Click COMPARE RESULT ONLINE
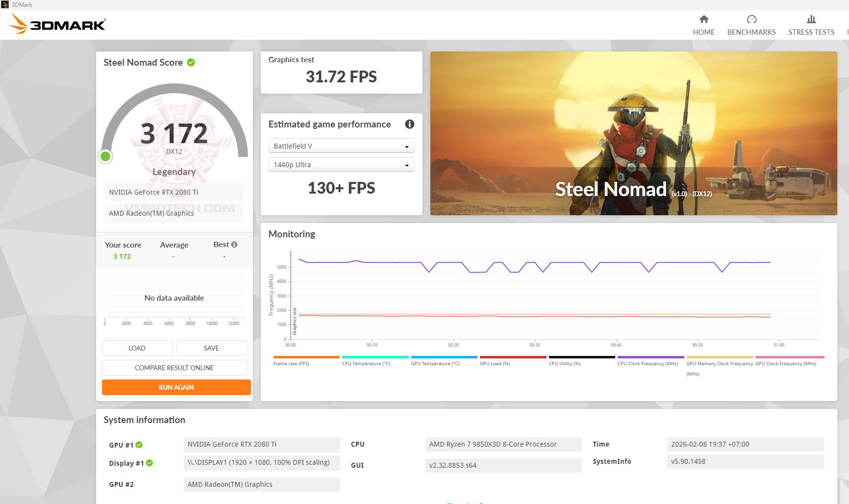Image resolution: width=849 pixels, height=504 pixels. coord(174,368)
